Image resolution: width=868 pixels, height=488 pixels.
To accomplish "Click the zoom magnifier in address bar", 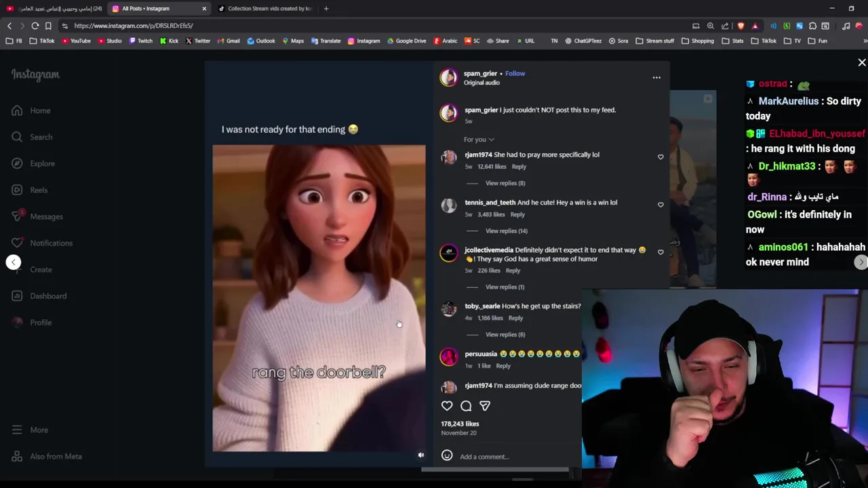I will 710,26.
